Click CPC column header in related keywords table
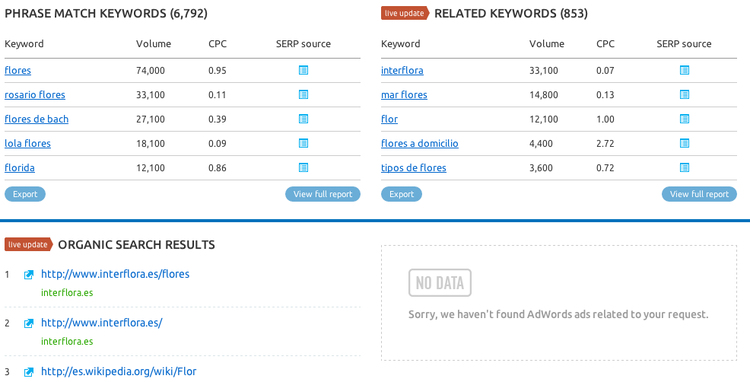The height and width of the screenshot is (382, 750). [x=606, y=44]
